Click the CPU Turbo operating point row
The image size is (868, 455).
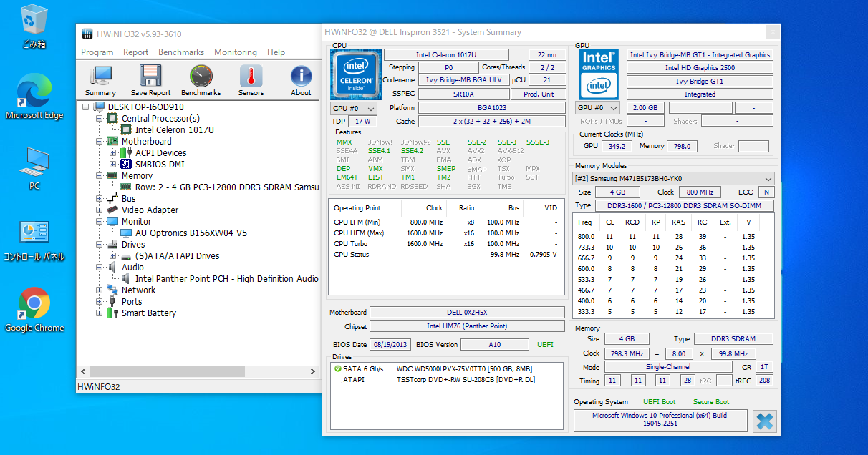pyautogui.click(x=445, y=243)
